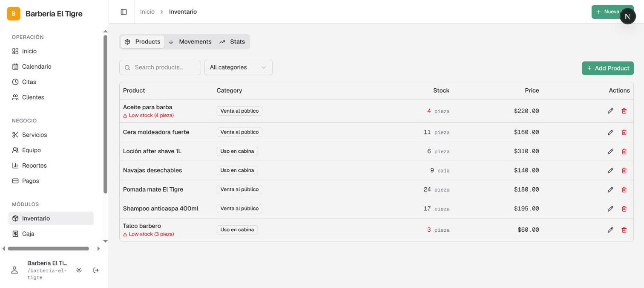Delete Loción after shave 1L

pyautogui.click(x=624, y=151)
